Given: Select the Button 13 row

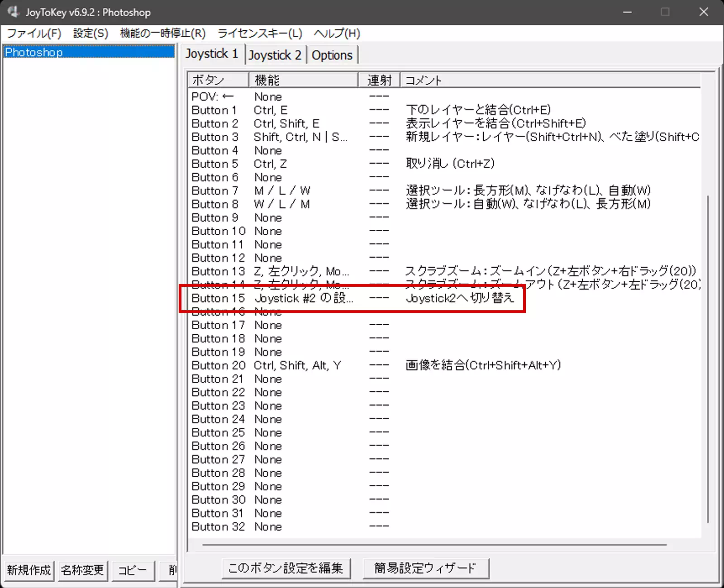Looking at the screenshot, I should coord(445,271).
